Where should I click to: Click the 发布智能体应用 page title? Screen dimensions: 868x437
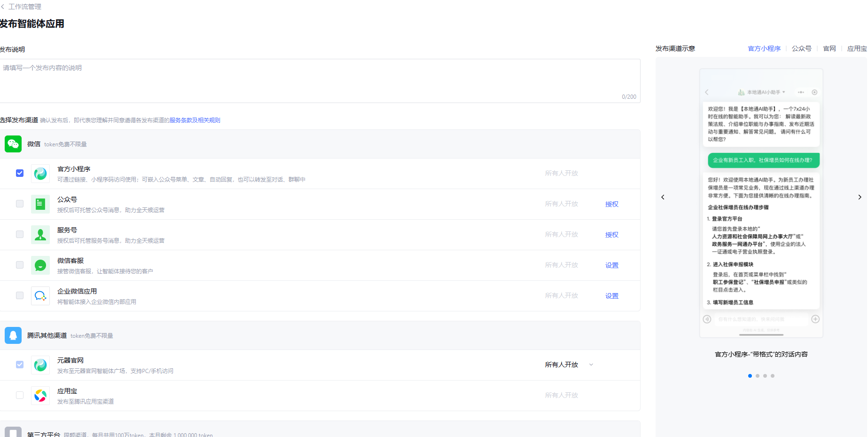coord(32,24)
